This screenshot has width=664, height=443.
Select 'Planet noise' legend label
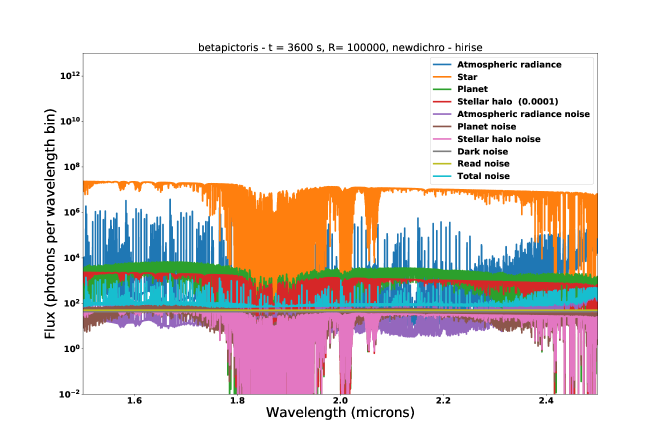487,127
